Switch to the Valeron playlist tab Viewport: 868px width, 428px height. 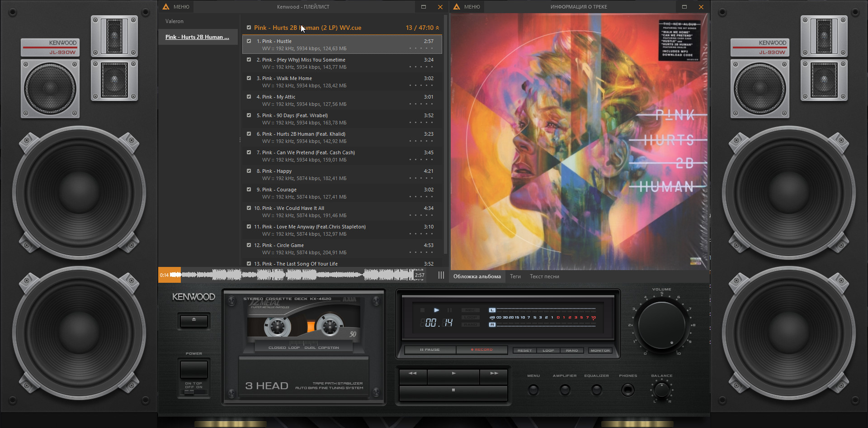click(175, 21)
